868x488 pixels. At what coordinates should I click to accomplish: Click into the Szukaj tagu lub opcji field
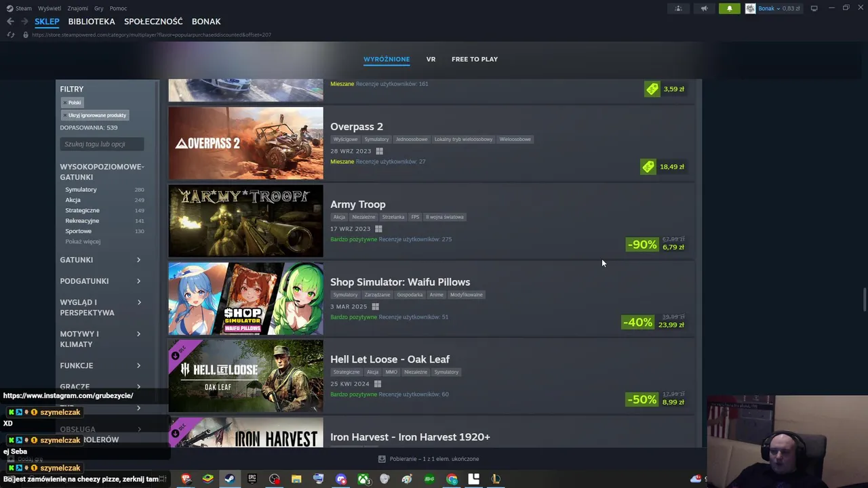102,144
